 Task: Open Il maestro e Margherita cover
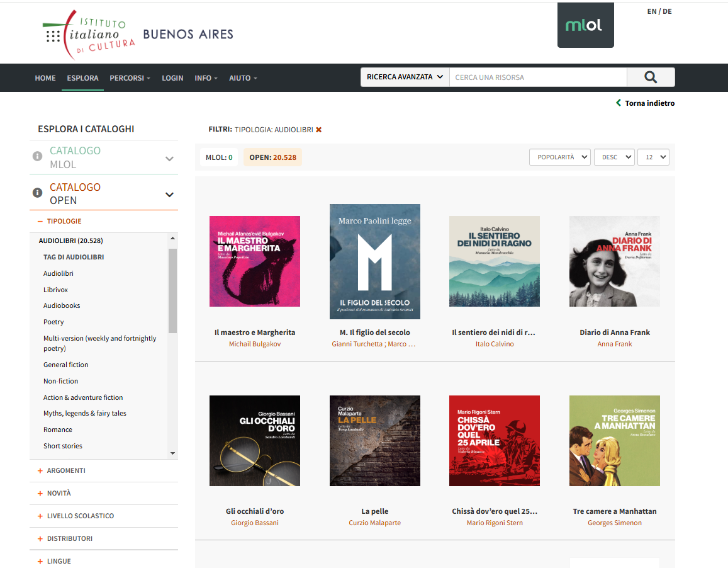click(x=254, y=261)
